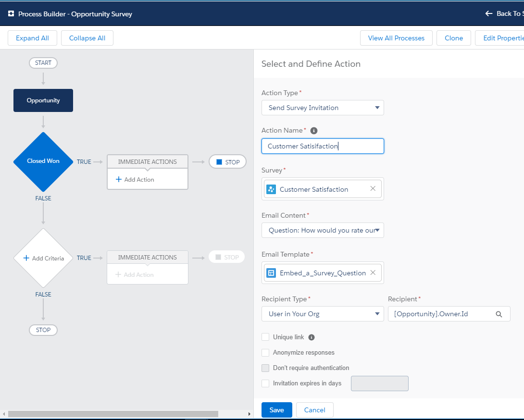Enable Invitation expires in days checkbox
Image resolution: width=524 pixels, height=420 pixels.
click(265, 383)
